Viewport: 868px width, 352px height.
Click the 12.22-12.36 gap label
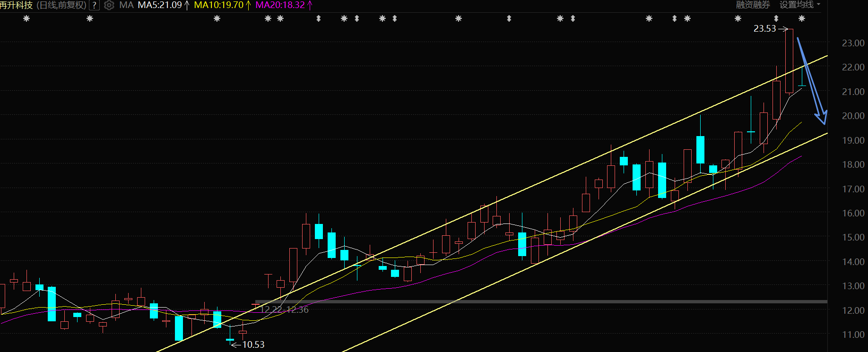pyautogui.click(x=285, y=310)
